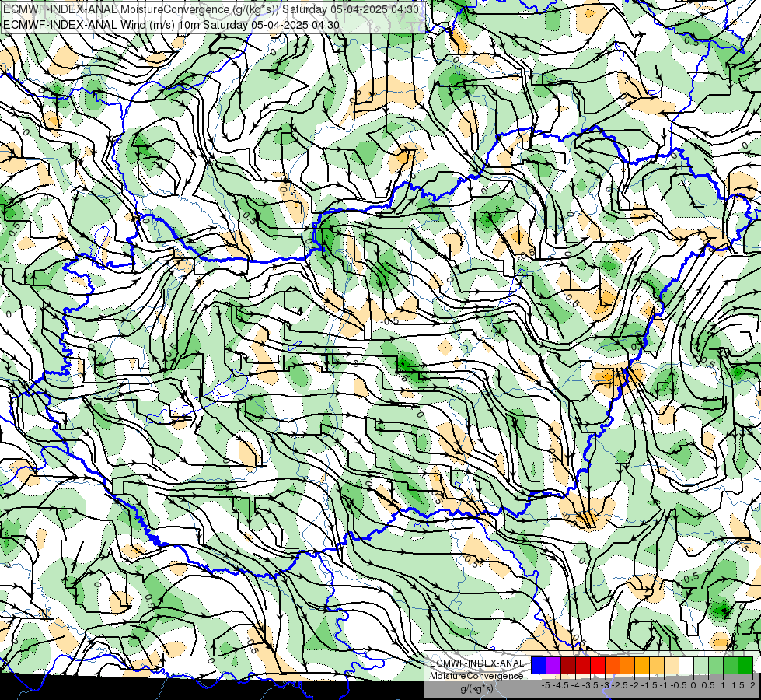
Task: Select the purple legend color swatch
Action: 553,666
